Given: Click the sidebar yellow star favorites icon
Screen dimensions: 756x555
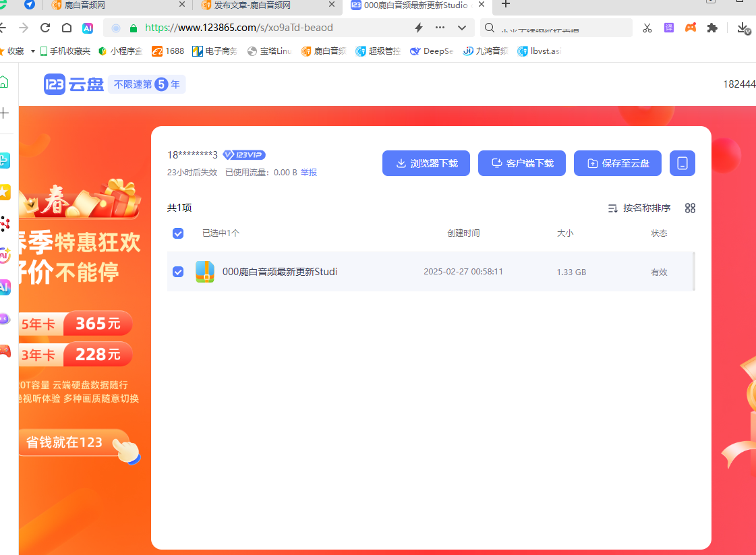Looking at the screenshot, I should [4, 192].
